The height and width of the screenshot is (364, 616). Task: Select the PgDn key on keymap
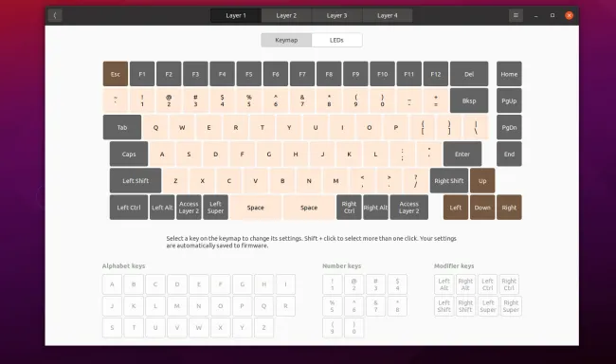pyautogui.click(x=509, y=127)
